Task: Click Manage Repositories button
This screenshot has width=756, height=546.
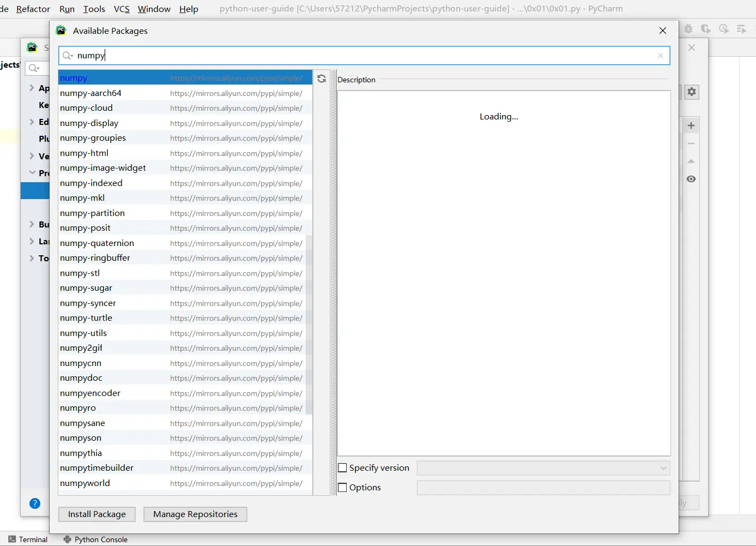Action: (195, 514)
